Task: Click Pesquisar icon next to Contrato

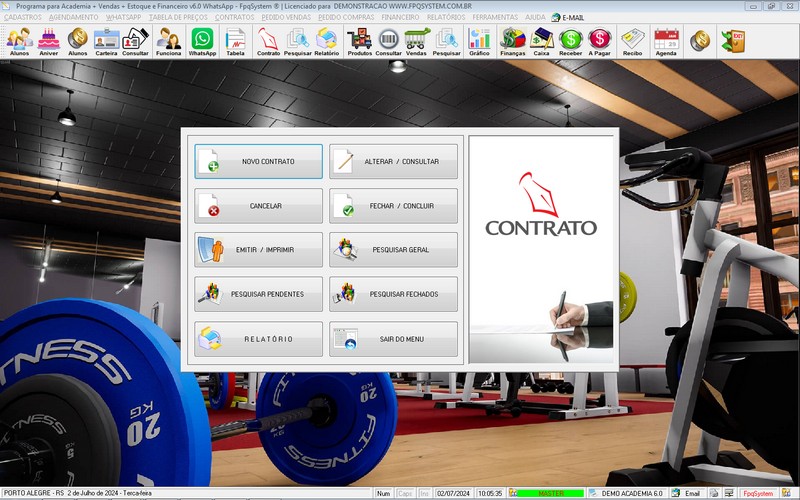Action: tap(297, 41)
